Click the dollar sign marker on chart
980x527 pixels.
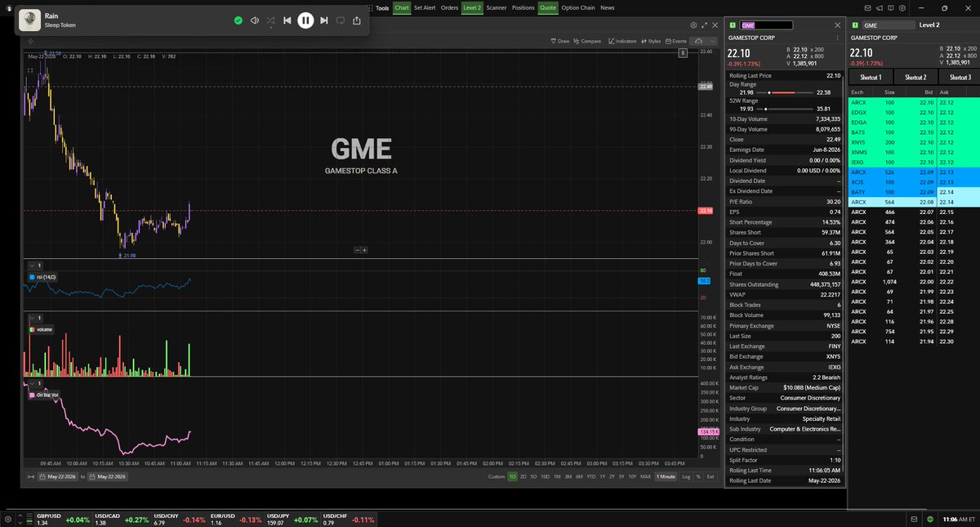point(682,52)
